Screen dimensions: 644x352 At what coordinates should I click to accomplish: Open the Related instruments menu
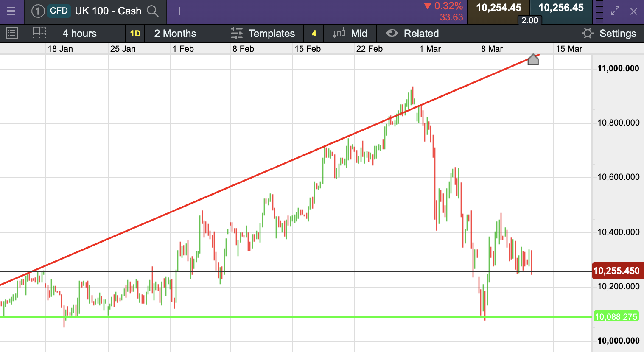pos(421,34)
